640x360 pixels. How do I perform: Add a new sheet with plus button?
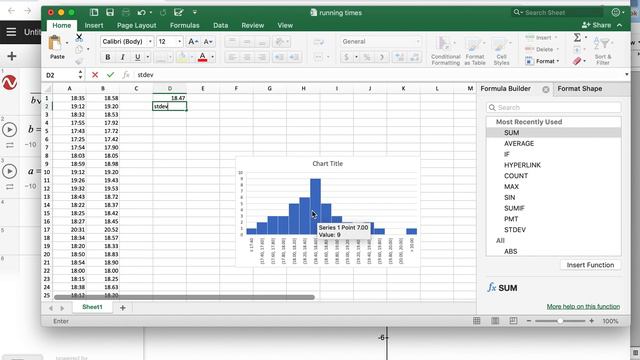pyautogui.click(x=122, y=308)
